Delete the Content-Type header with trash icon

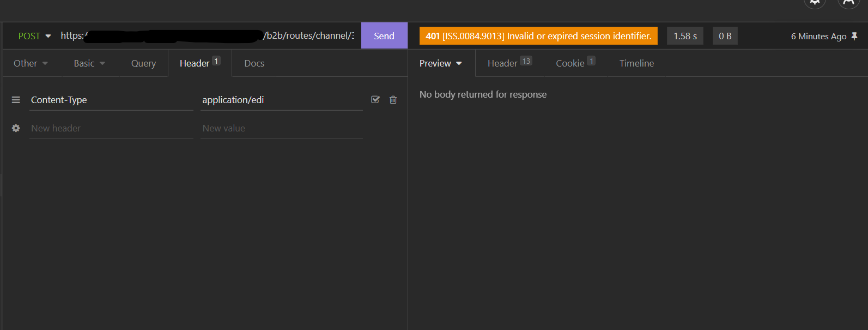click(x=393, y=100)
